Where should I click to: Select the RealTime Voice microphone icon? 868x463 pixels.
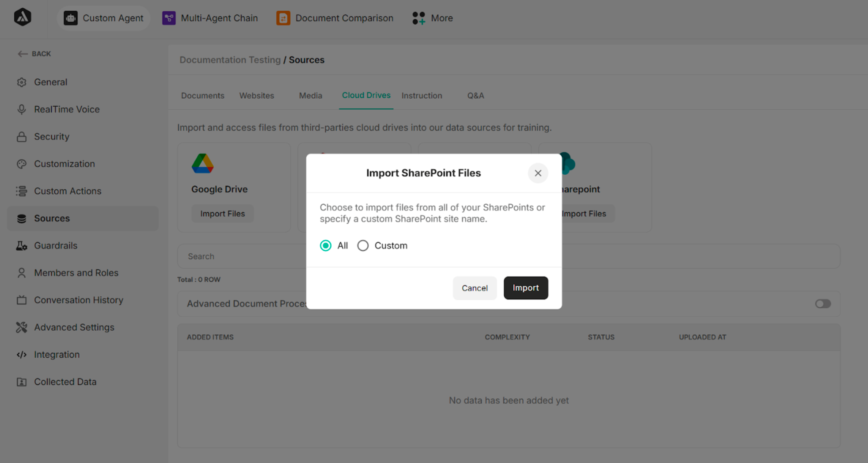[x=21, y=109]
